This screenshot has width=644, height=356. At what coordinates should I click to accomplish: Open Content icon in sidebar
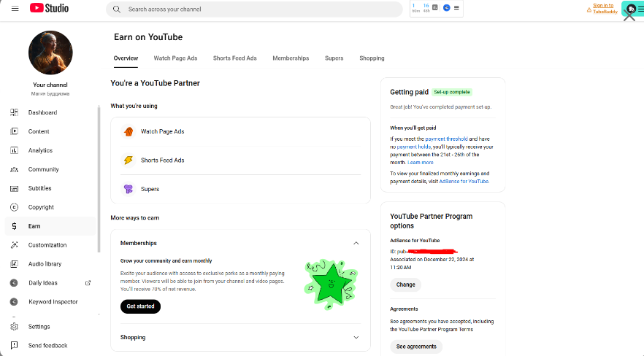tap(15, 131)
